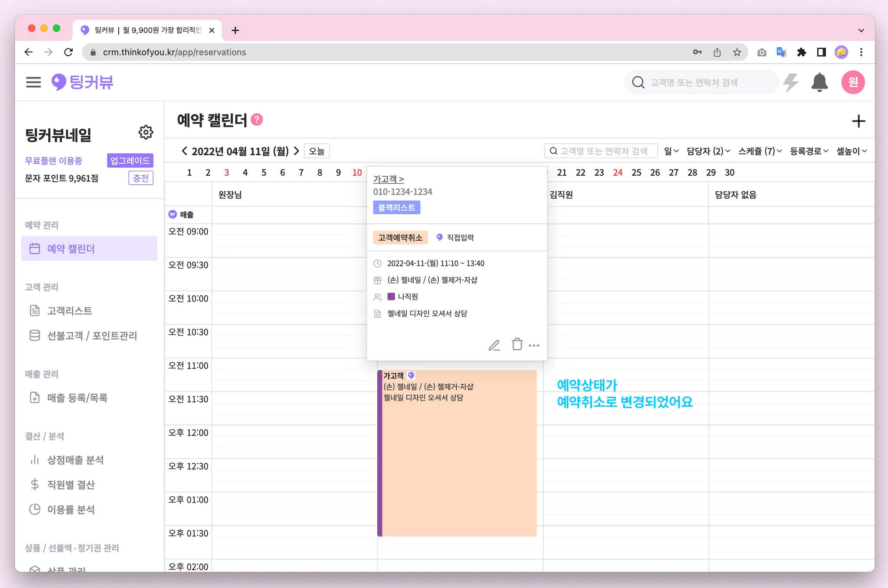Toggle the hamburger sidebar menu
Viewport: 888px width, 588px height.
pyautogui.click(x=33, y=82)
